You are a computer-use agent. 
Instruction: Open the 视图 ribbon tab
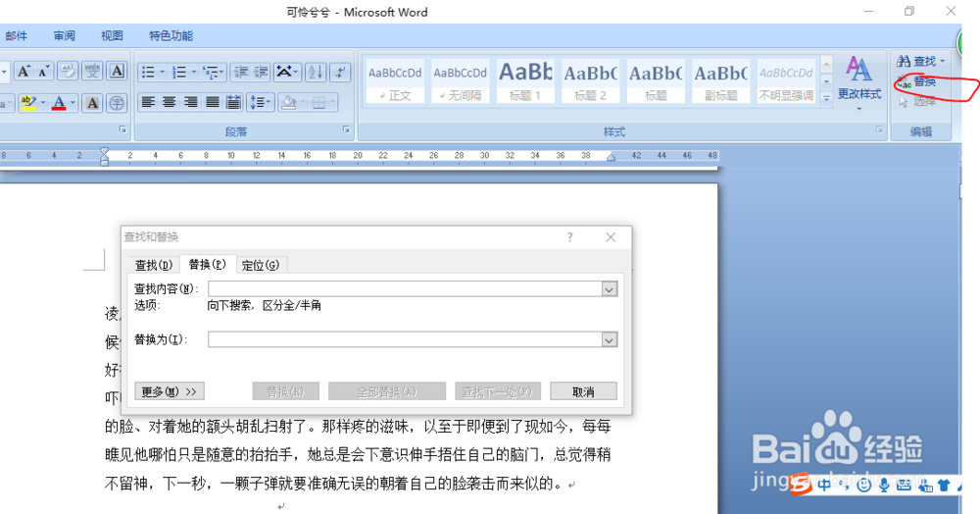112,35
